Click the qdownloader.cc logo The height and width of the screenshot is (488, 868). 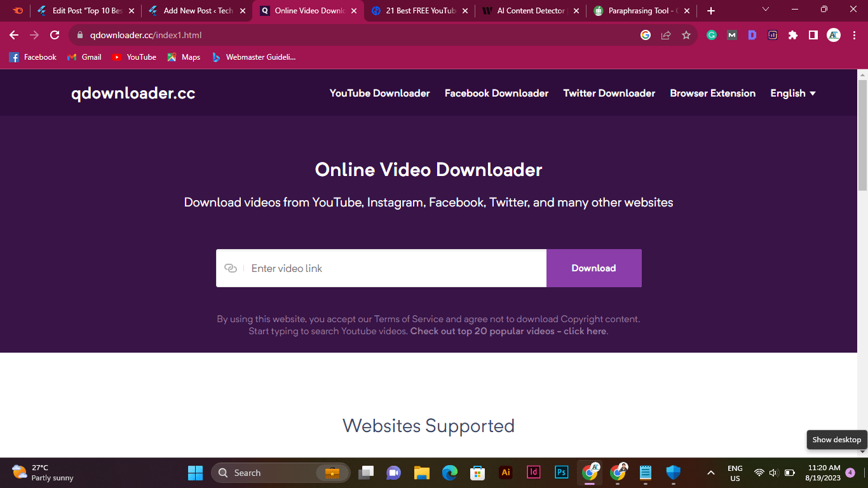pyautogui.click(x=133, y=93)
